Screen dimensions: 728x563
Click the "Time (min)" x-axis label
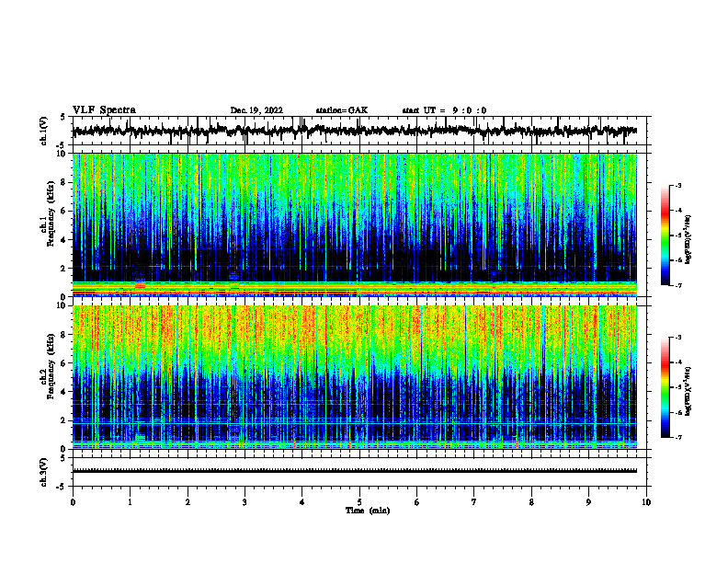pos(368,511)
